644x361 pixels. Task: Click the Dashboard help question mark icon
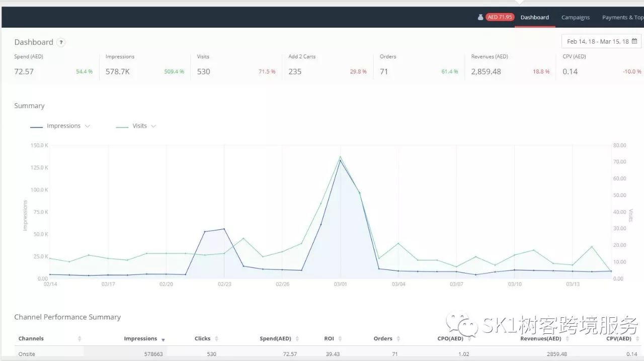tap(61, 43)
